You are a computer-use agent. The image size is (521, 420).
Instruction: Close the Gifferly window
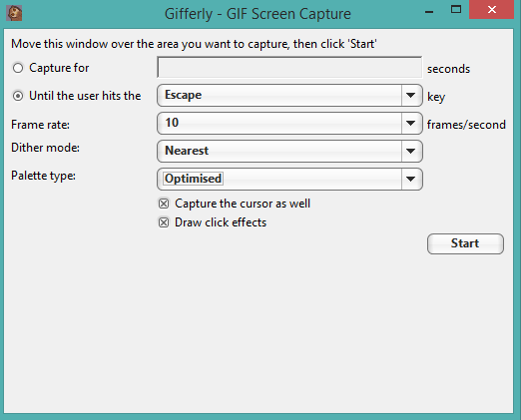click(x=492, y=9)
